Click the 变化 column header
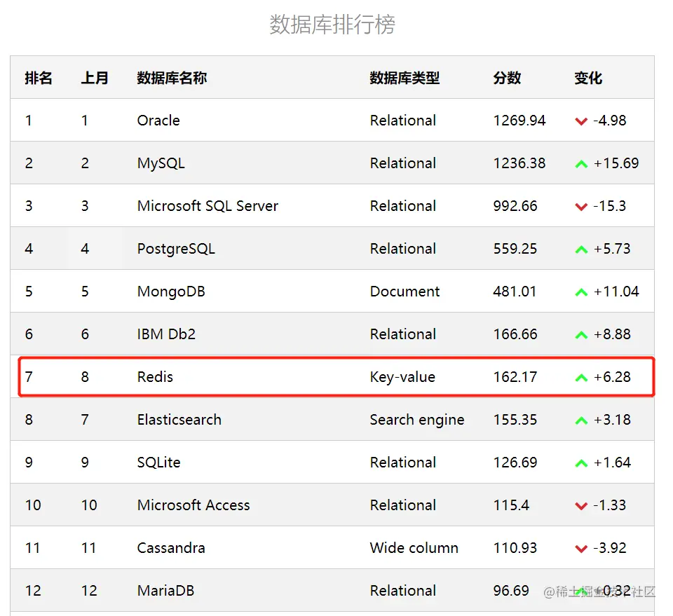673x616 pixels. tap(588, 78)
